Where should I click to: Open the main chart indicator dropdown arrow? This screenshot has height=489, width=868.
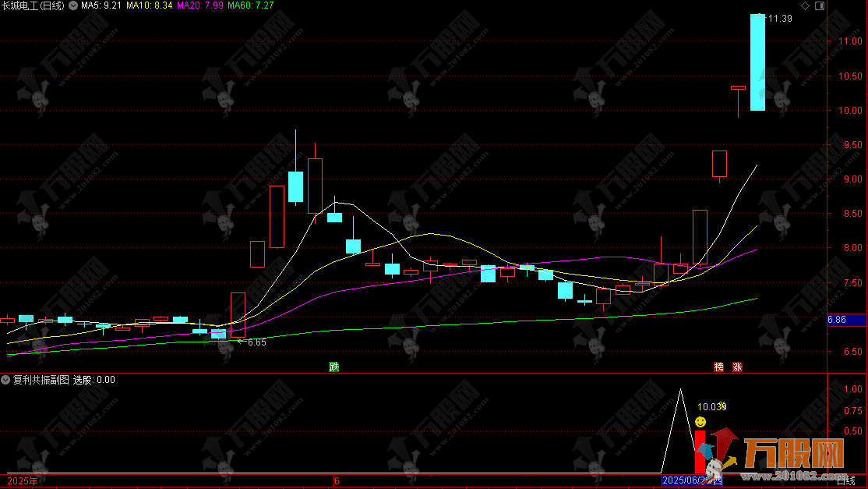[73, 5]
